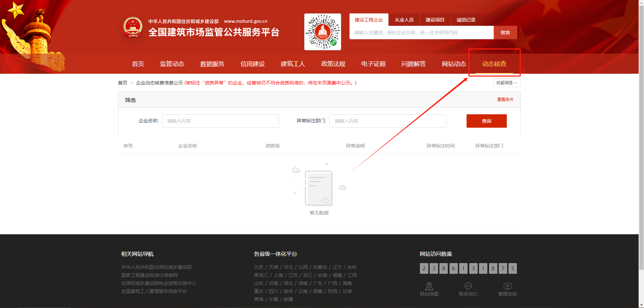644x308 pixels.
Task: Select the 诚信记录 search category
Action: (466, 19)
